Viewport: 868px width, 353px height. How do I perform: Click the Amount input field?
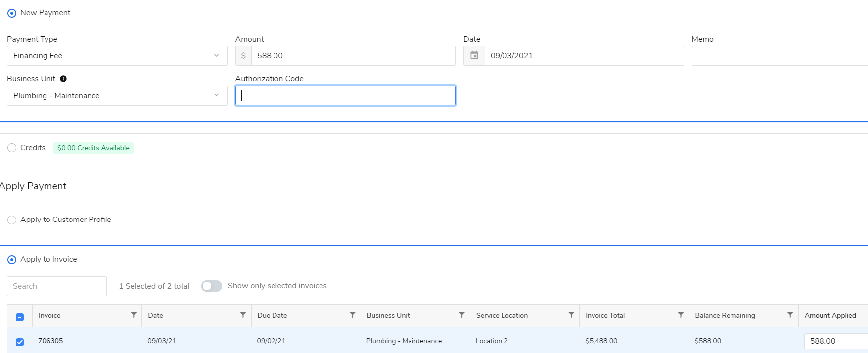click(x=353, y=56)
